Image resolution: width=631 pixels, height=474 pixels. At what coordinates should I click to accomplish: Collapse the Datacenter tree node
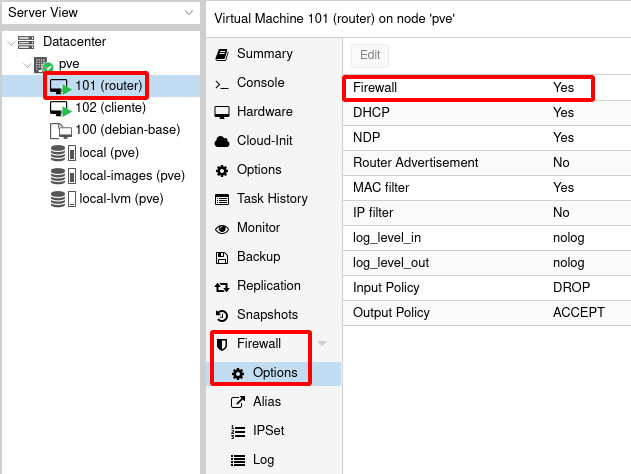tap(10, 42)
